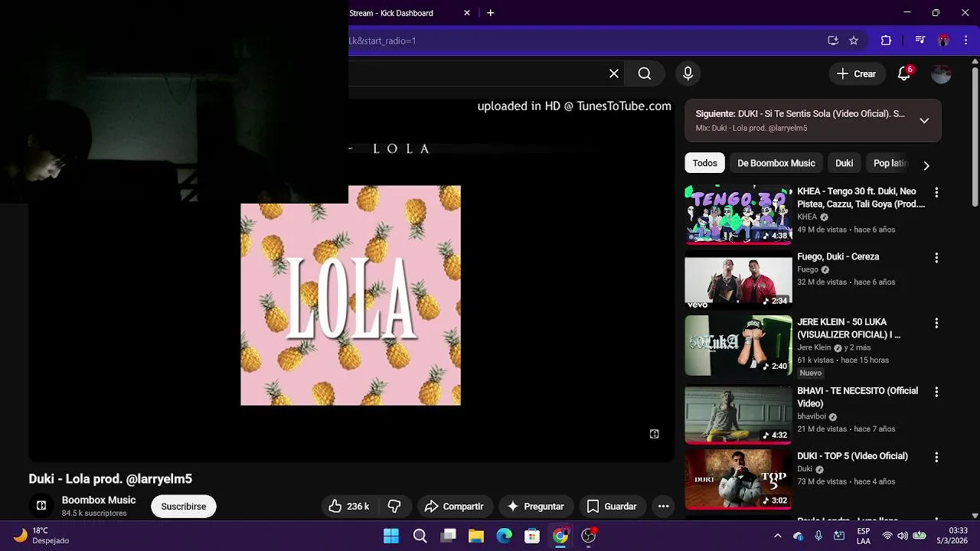Share the video via Compartir
Screen dimensions: 980x551
pyautogui.click(x=454, y=507)
